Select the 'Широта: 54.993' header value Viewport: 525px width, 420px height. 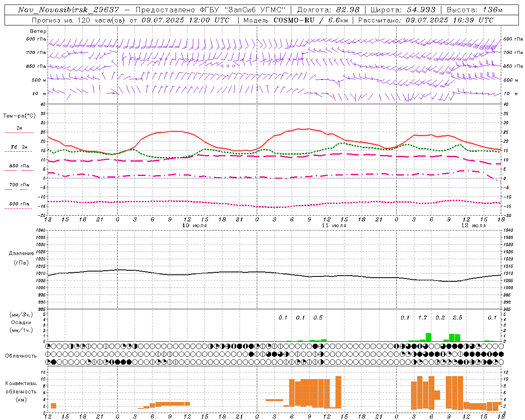point(403,10)
